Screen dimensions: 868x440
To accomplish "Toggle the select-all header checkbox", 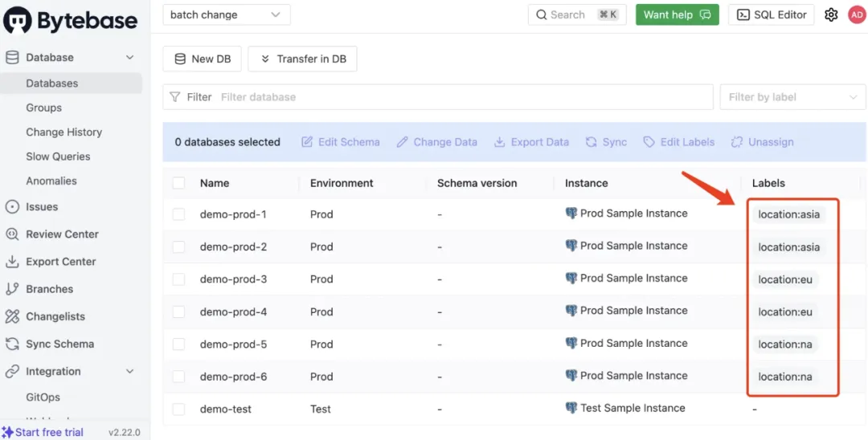I will (178, 183).
